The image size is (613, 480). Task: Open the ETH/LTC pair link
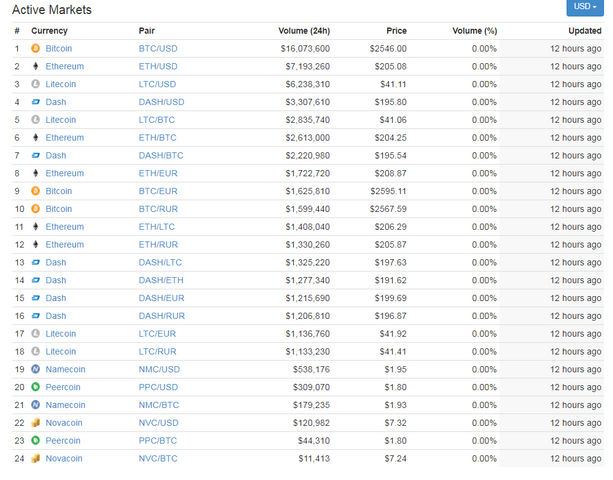coord(157,227)
